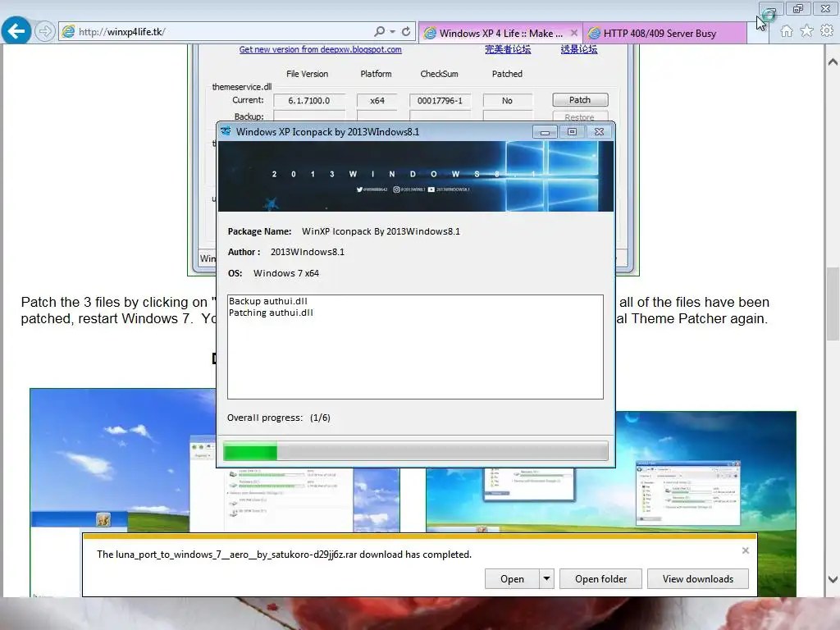Click the Instagram icon in the banner

[x=397, y=189]
